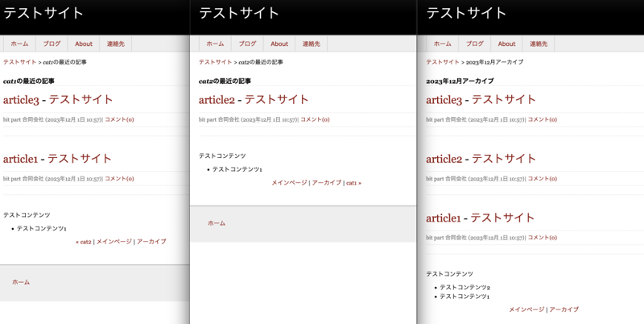The width and height of the screenshot is (644, 324).
Task: Go to ホーム tab on the cat2 page navigation
Action: point(215,44)
